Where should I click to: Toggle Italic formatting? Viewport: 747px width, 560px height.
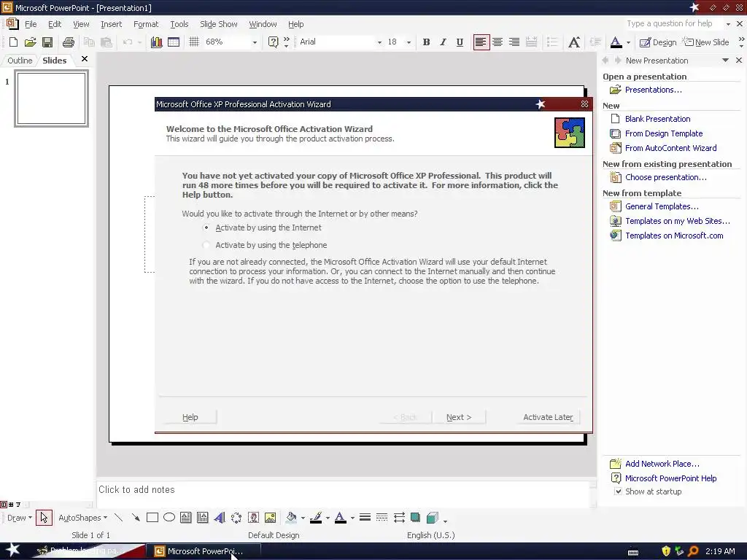pos(443,42)
